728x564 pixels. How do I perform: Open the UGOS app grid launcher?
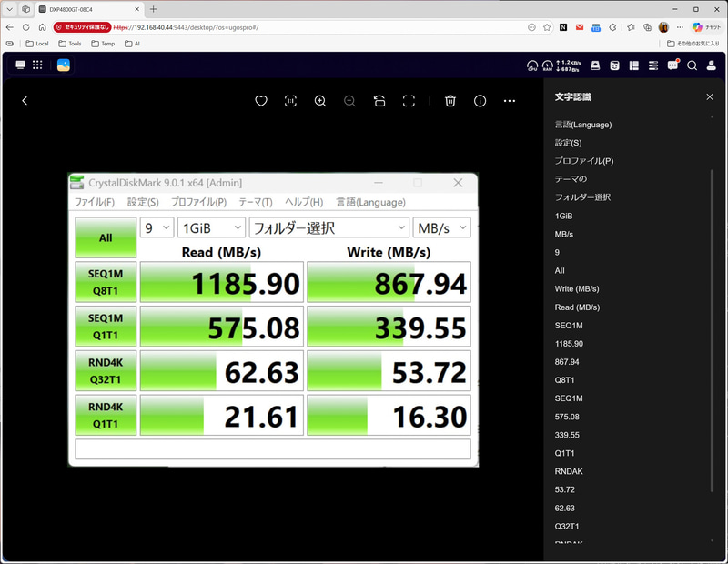click(x=37, y=65)
